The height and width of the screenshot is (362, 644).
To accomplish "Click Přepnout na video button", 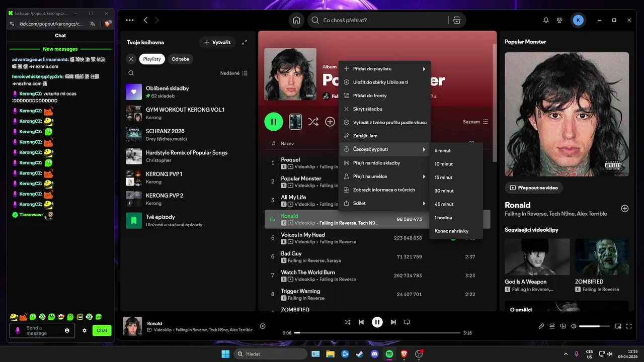I will pos(534,188).
